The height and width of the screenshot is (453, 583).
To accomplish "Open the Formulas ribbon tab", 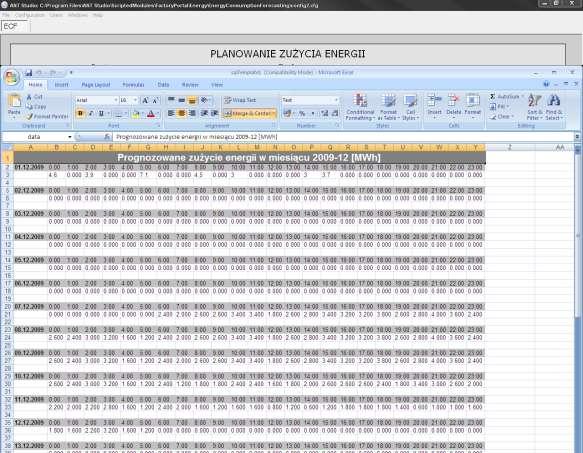I will coord(133,85).
